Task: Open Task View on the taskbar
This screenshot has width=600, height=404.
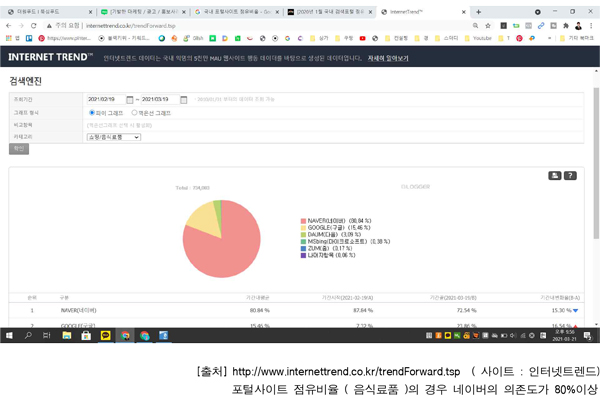Action: tap(47, 336)
